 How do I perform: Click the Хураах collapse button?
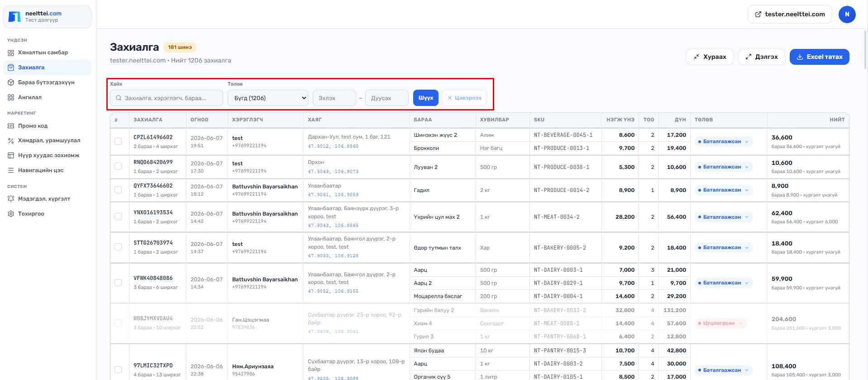pos(710,57)
